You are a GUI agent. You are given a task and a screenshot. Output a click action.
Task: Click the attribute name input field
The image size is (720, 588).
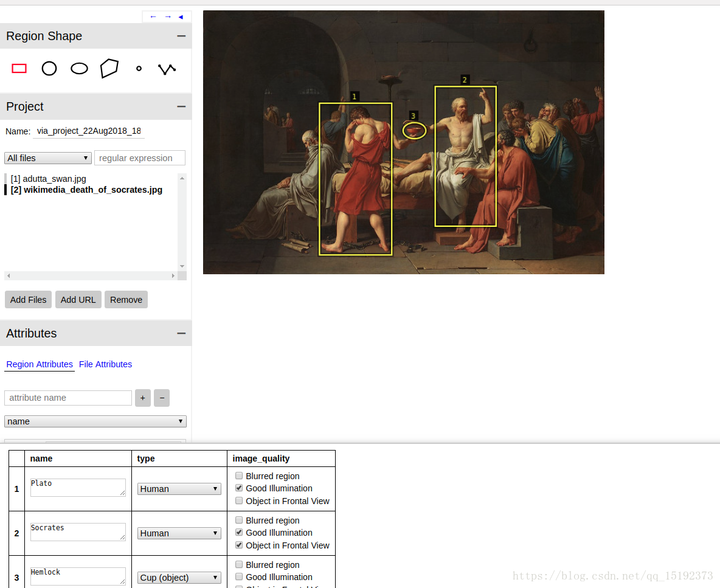[x=68, y=398]
